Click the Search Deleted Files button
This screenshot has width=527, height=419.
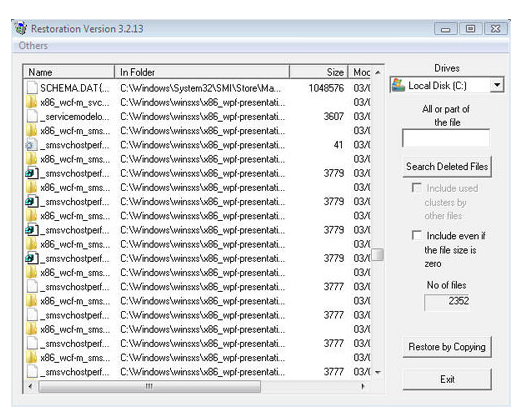click(x=447, y=166)
